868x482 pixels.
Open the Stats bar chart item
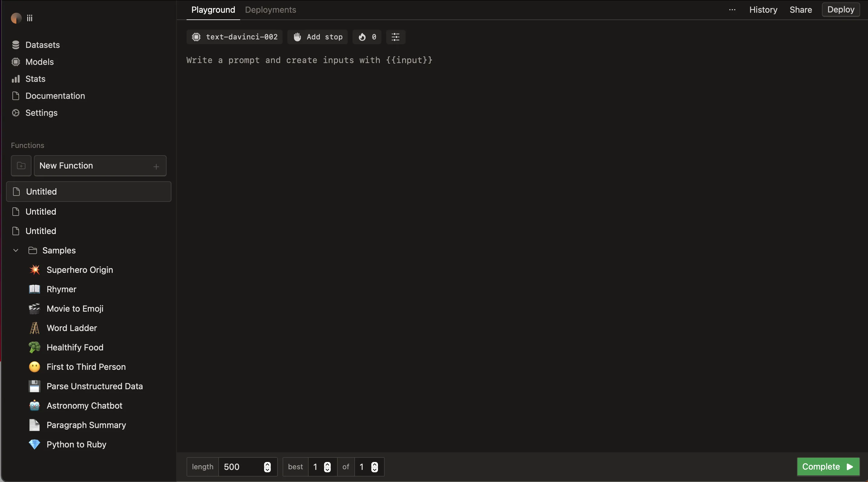click(35, 79)
